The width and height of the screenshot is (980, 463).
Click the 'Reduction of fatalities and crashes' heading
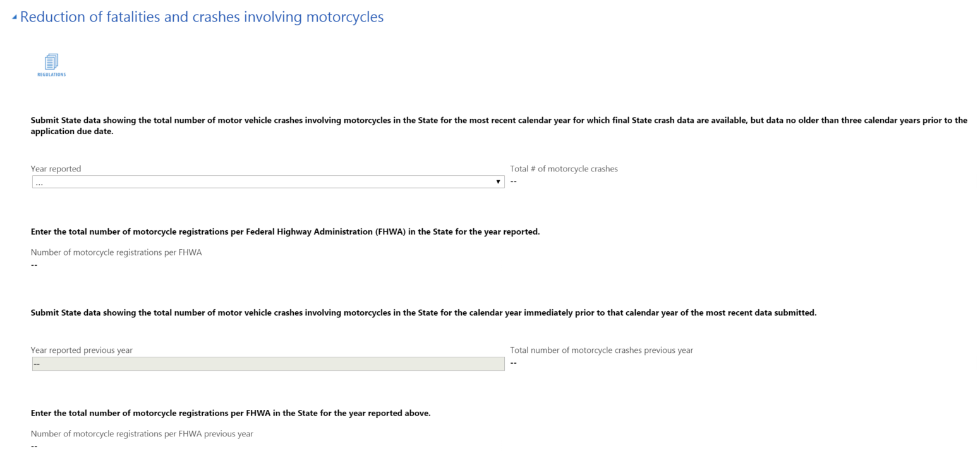(x=202, y=17)
